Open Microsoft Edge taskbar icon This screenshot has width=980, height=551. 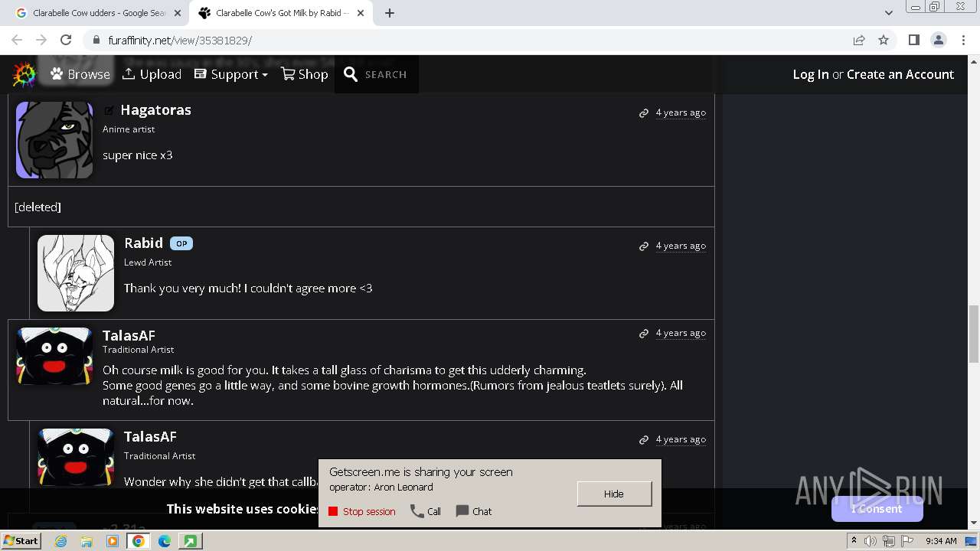(x=165, y=541)
